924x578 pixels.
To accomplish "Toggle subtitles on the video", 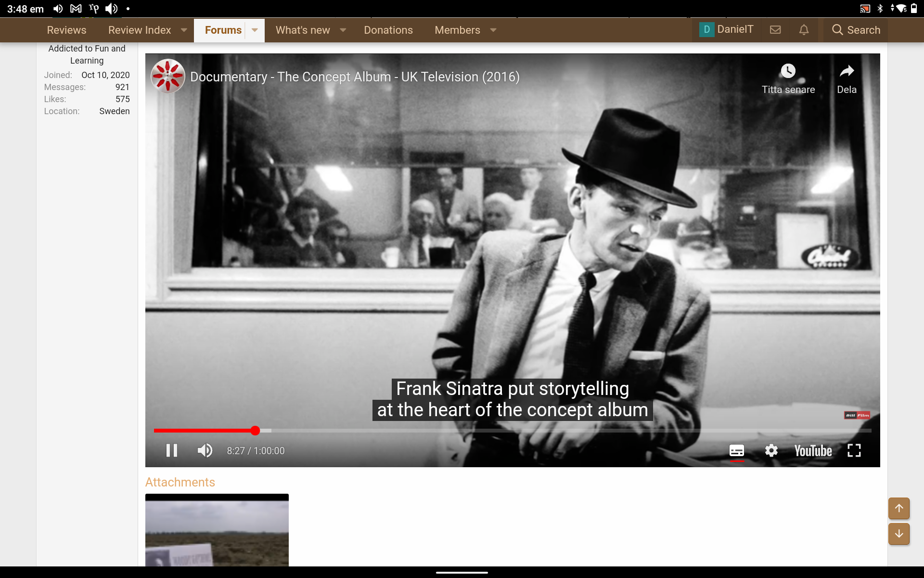I will [737, 450].
